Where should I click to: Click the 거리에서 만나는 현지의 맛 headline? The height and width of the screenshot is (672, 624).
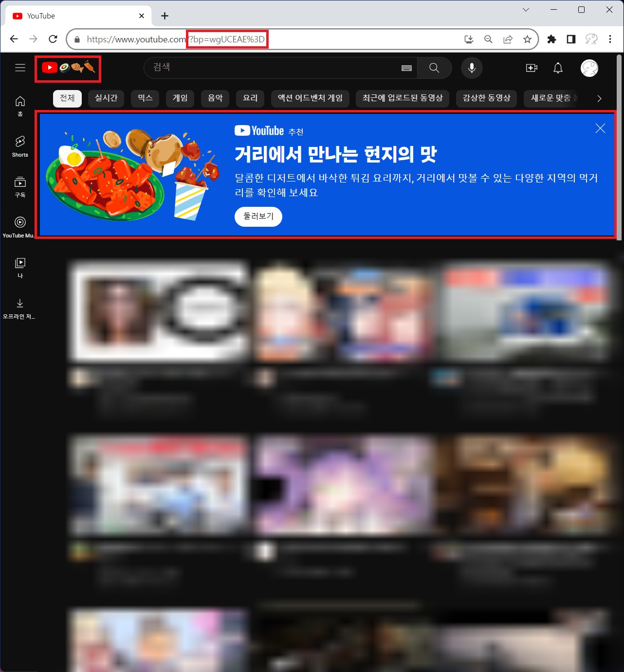(x=336, y=155)
